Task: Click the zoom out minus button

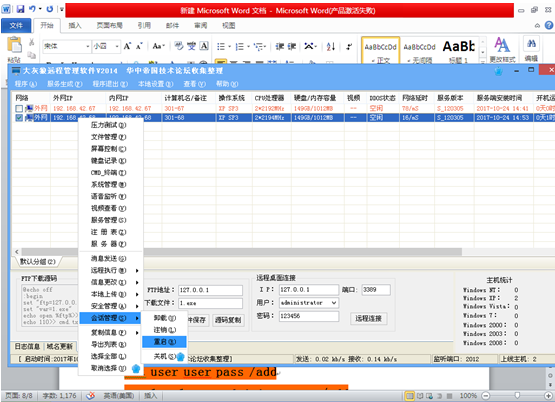Action: coord(486,396)
